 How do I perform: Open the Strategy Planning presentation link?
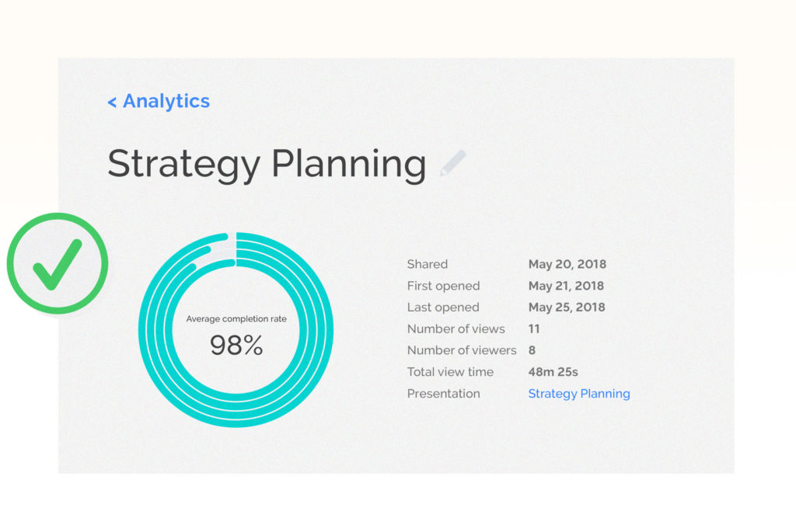[579, 394]
